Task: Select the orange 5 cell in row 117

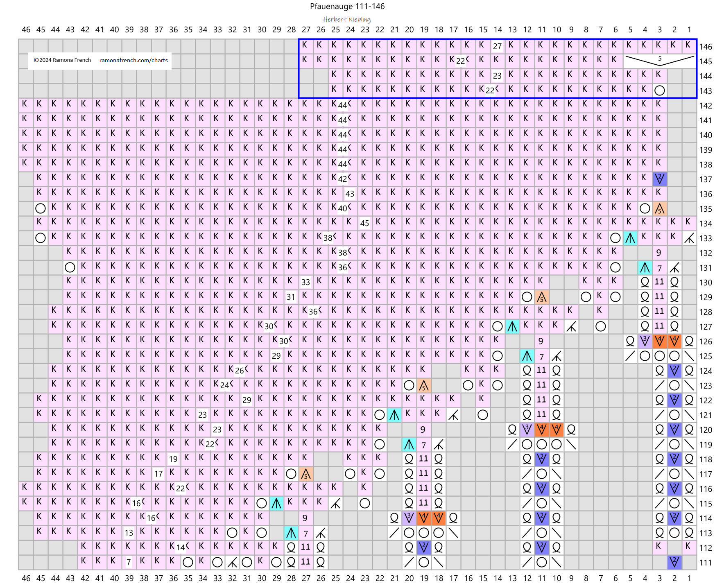Action: pos(305,474)
